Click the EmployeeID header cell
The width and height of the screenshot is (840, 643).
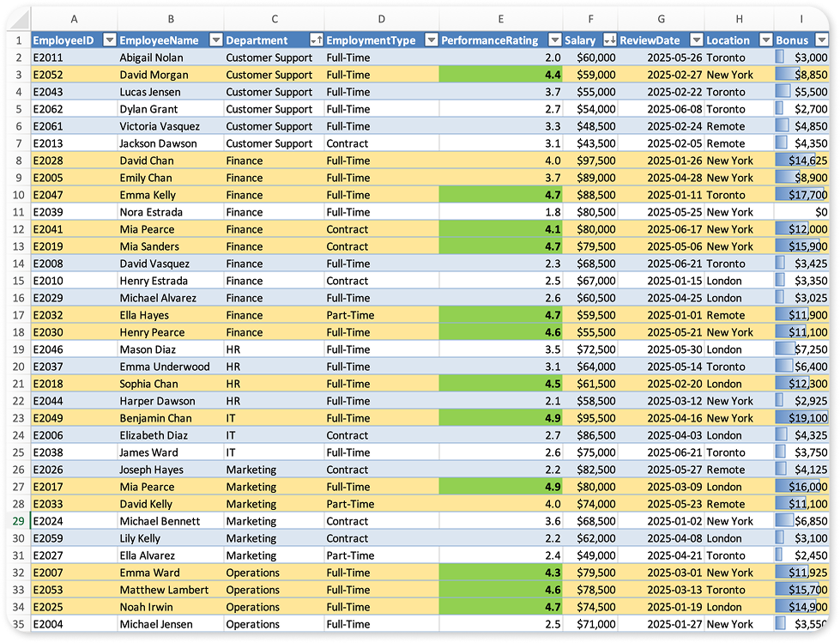(74, 40)
